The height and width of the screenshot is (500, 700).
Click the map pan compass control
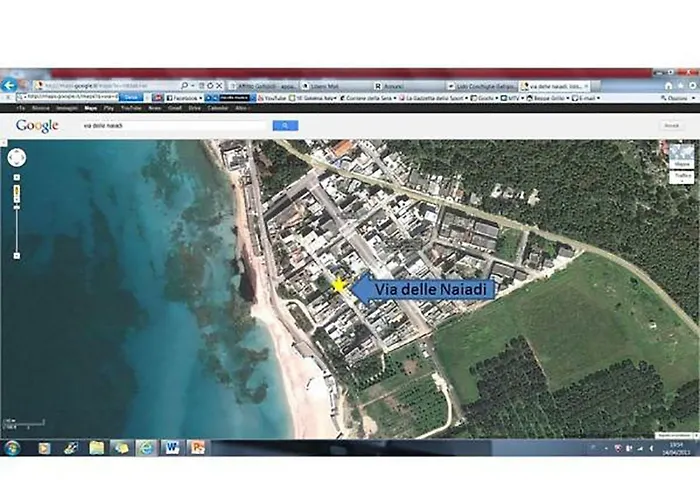point(17,157)
